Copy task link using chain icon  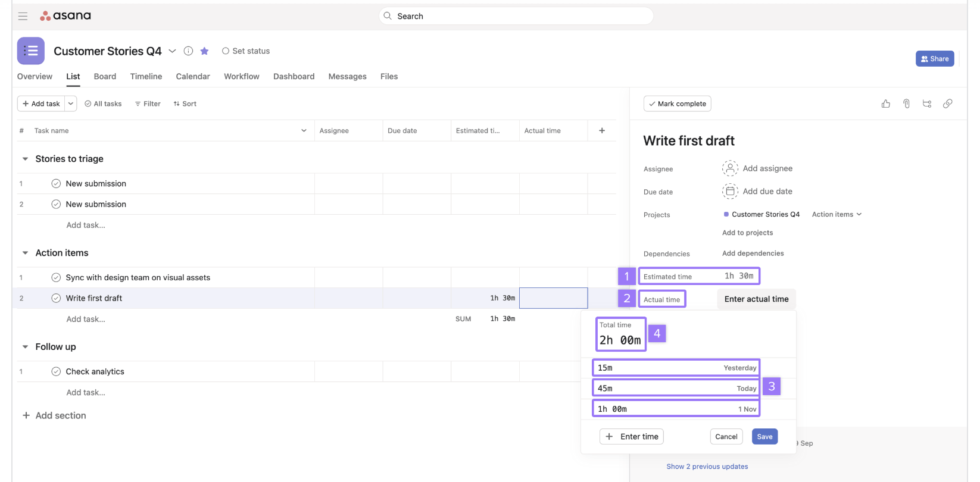947,104
